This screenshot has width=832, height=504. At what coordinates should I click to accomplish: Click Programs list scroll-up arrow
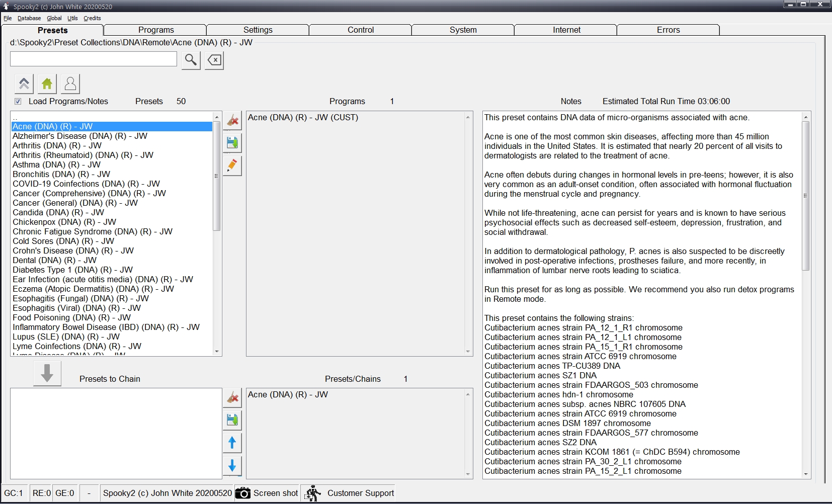pos(468,117)
